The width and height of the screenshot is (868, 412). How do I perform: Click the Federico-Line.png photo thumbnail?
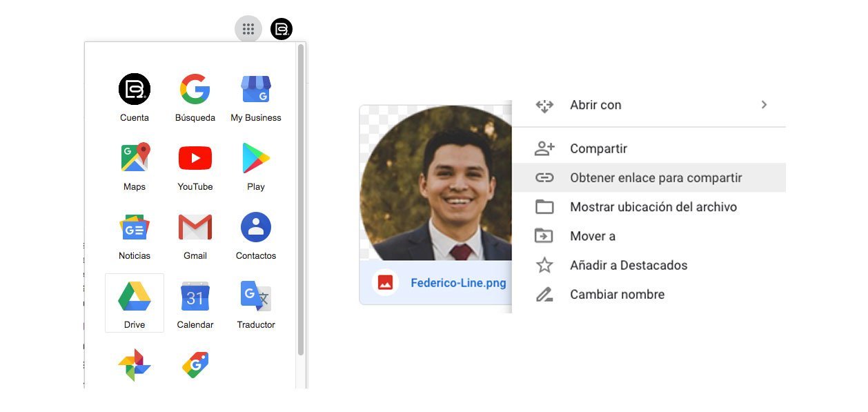[x=436, y=183]
